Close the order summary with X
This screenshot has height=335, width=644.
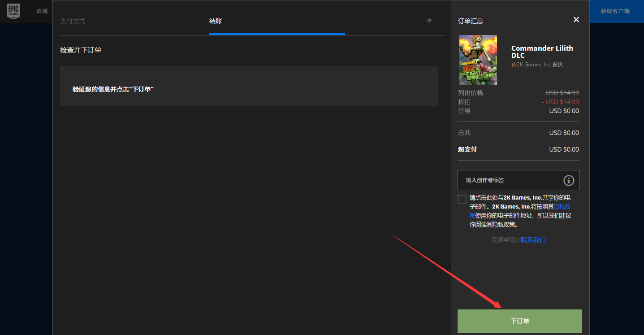(x=576, y=19)
